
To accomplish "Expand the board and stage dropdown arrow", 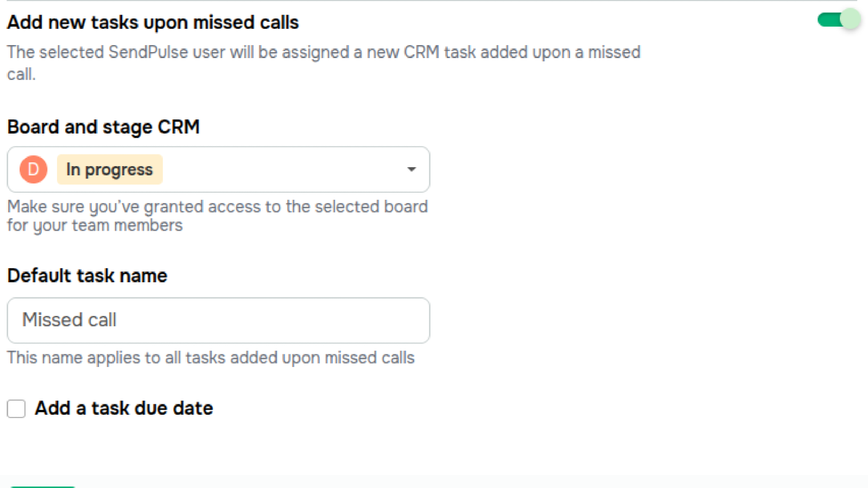I will click(411, 169).
